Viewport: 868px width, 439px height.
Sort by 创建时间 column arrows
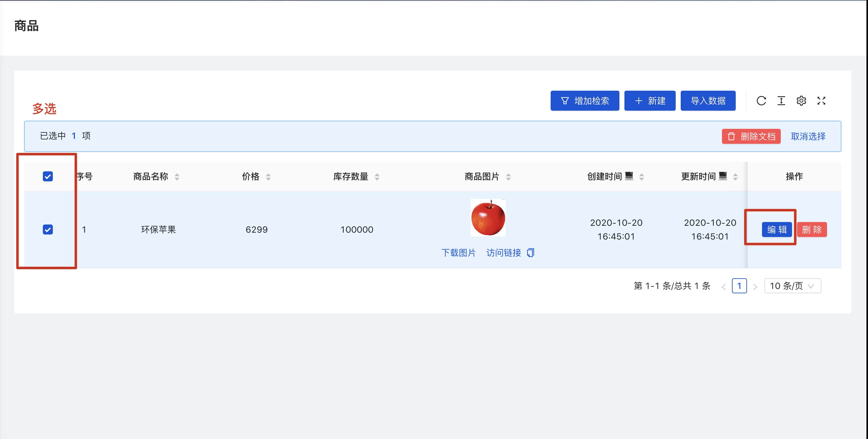642,177
